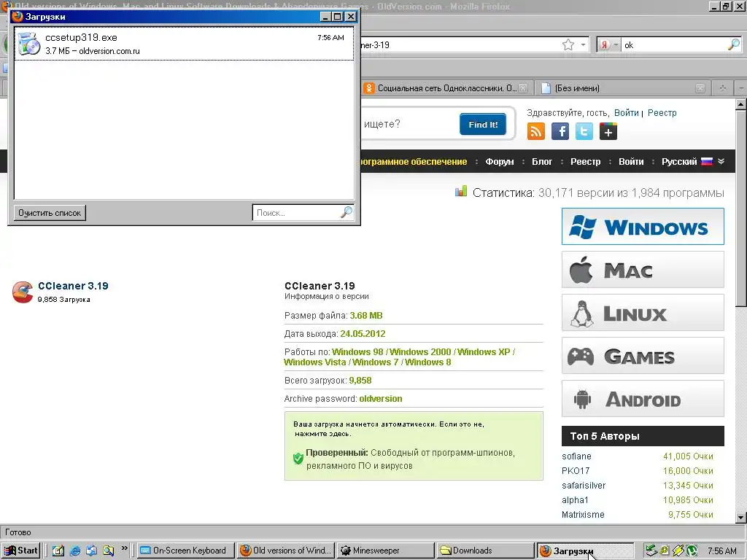Viewport: 747px width, 560px height.
Task: Open author sofiane in Топ 5
Action: coord(576,456)
